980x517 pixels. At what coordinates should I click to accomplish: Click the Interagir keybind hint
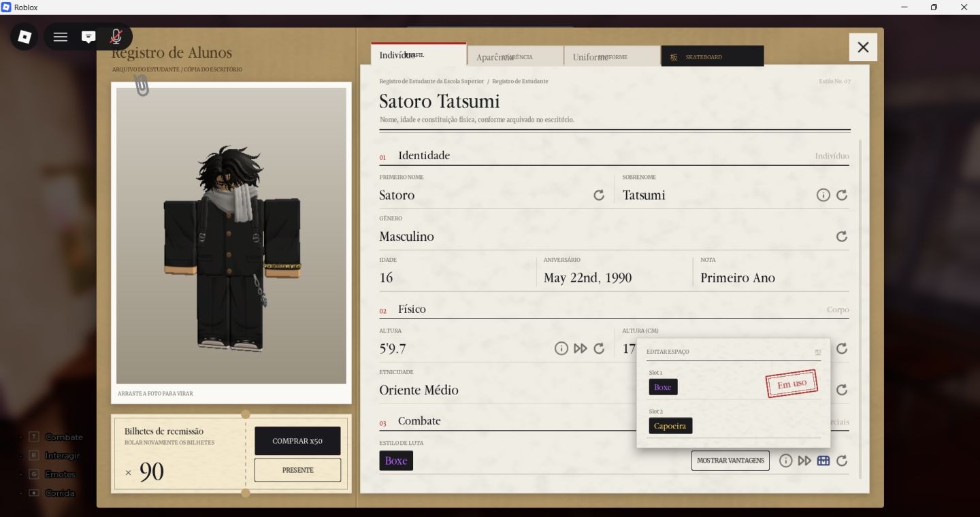click(54, 455)
